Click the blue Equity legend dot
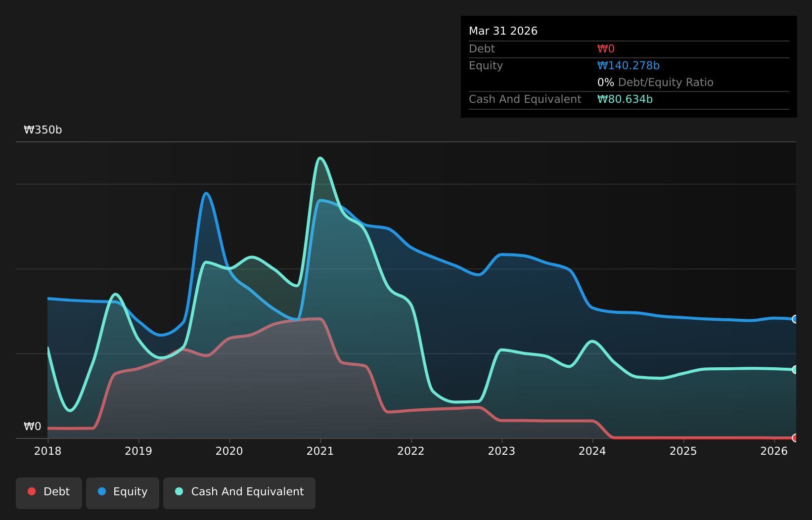Screen dimensions: 812x520 click(x=102, y=491)
